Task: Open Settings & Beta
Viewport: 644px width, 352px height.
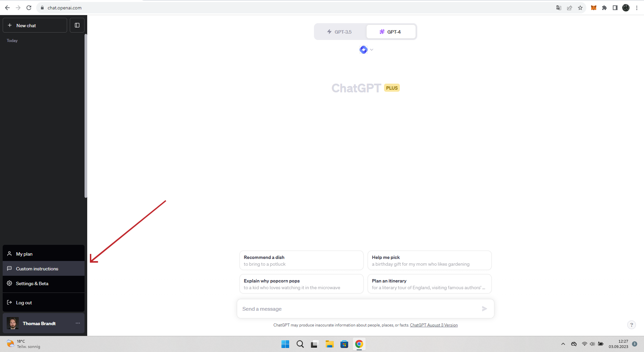Action: click(x=44, y=283)
